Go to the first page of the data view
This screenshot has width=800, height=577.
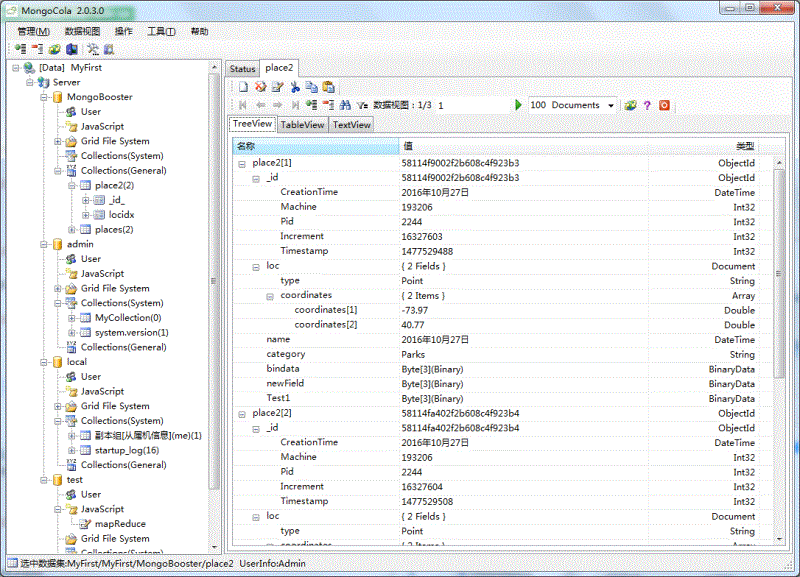243,105
